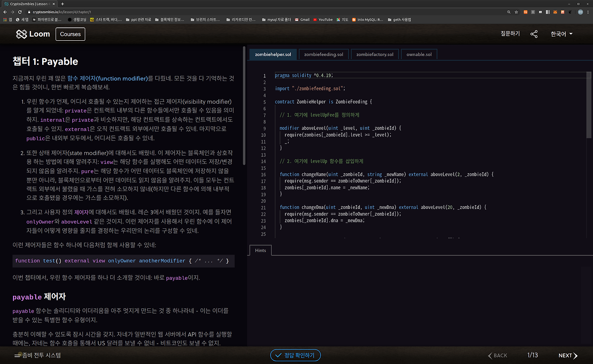Image resolution: width=593 pixels, height=364 pixels.
Task: Open the 'geth 사용법' bookmark folder
Action: coord(399,20)
